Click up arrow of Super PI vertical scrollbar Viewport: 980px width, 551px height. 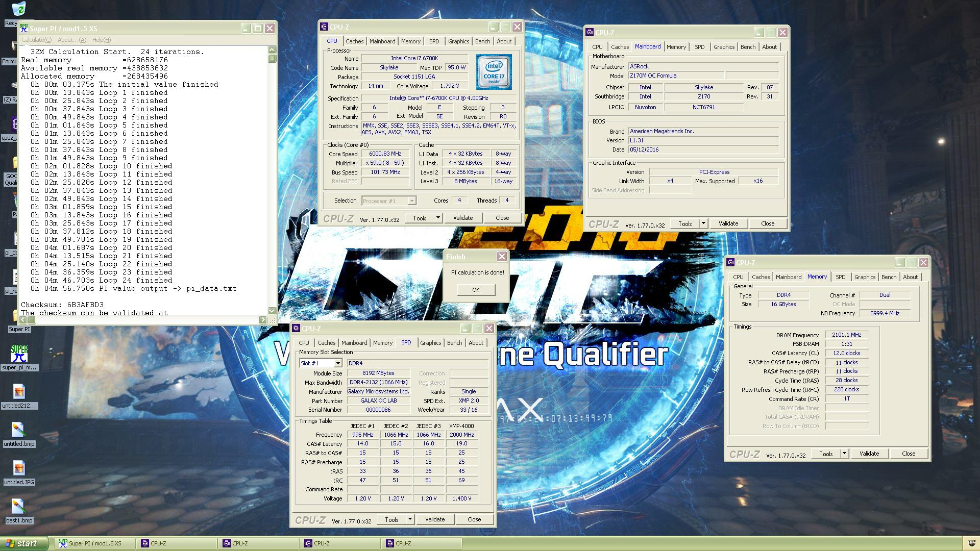272,49
